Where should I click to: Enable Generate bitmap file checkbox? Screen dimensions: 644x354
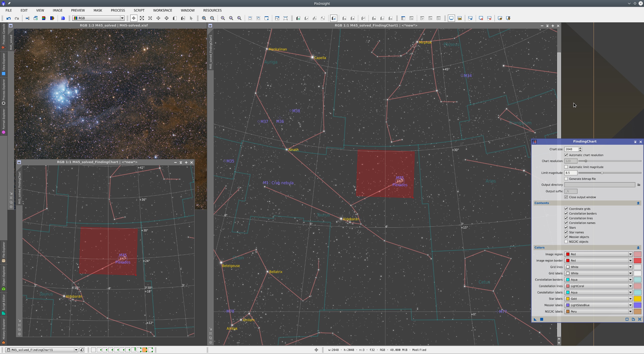coord(566,179)
